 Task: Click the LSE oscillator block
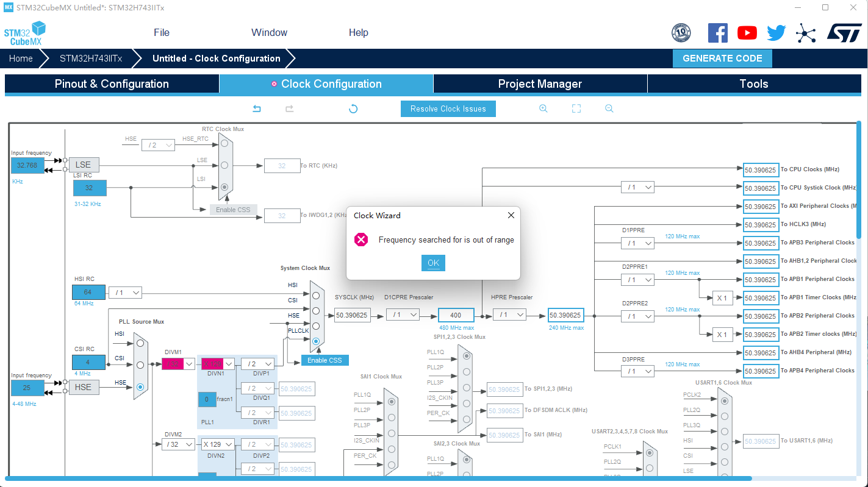pos(84,165)
